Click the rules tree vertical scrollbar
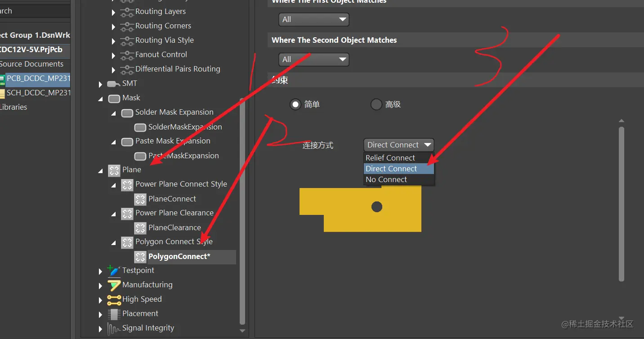The width and height of the screenshot is (644, 339). [242, 211]
